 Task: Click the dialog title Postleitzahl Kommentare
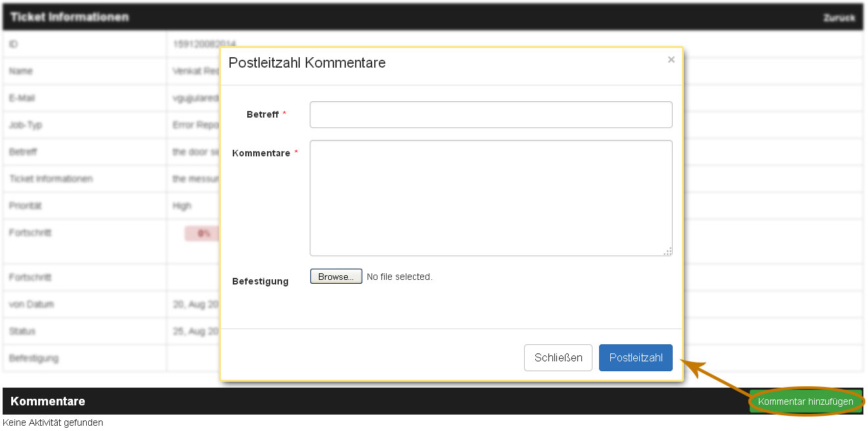coord(306,62)
